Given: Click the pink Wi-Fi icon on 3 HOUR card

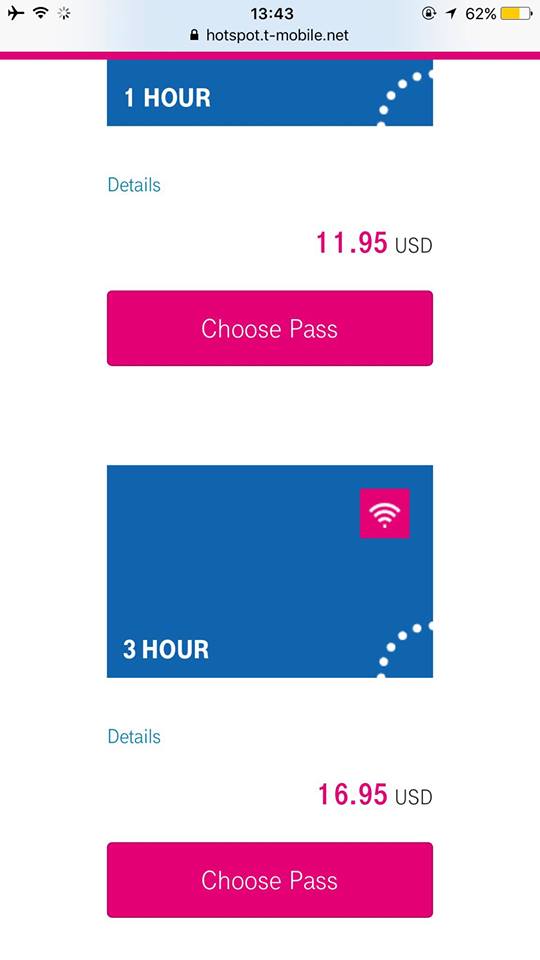Looking at the screenshot, I should (384, 513).
